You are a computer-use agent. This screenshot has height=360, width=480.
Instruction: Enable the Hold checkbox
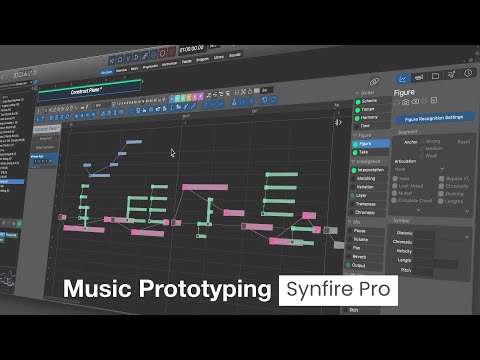click(x=395, y=178)
